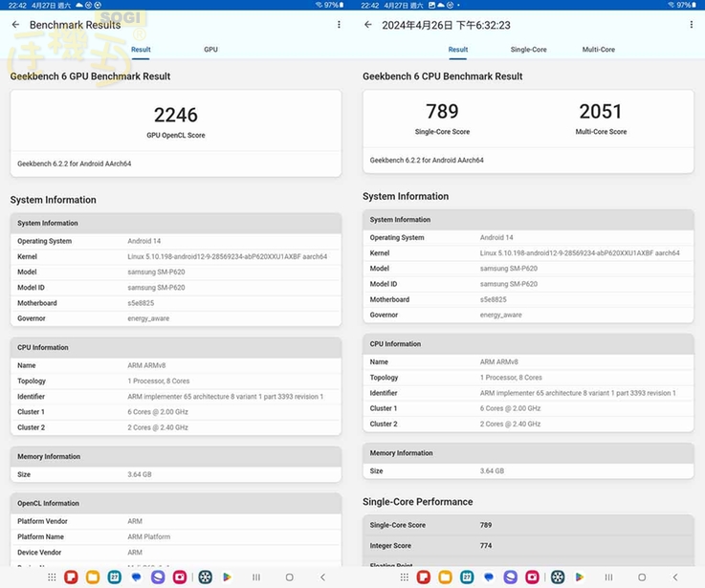Tap the 2246 GPU OpenCL score
The image size is (705, 588).
click(176, 115)
